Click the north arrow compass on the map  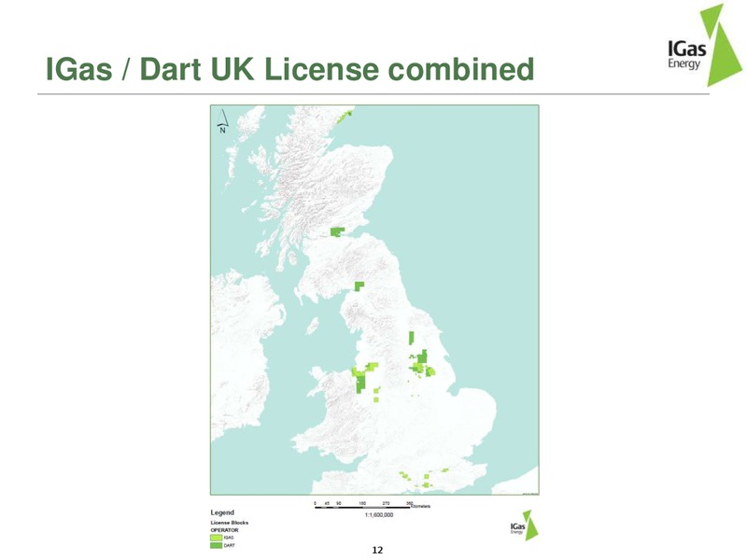222,121
